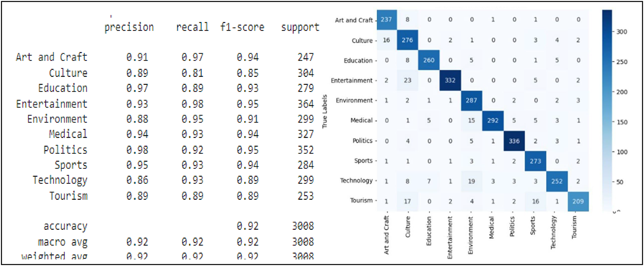644x266 pixels.
Task: Click the 237 Art and Craft heatmap cell
Action: pyautogui.click(x=386, y=20)
